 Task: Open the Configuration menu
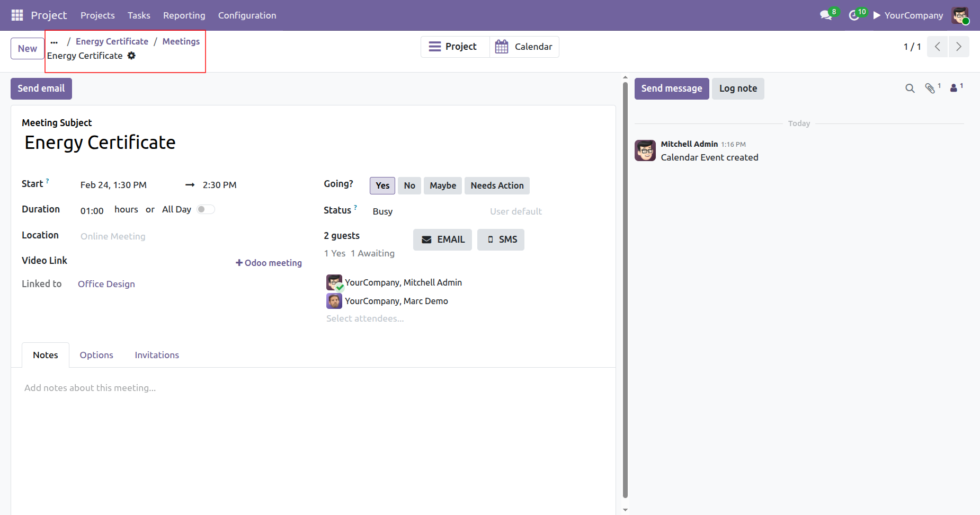247,15
